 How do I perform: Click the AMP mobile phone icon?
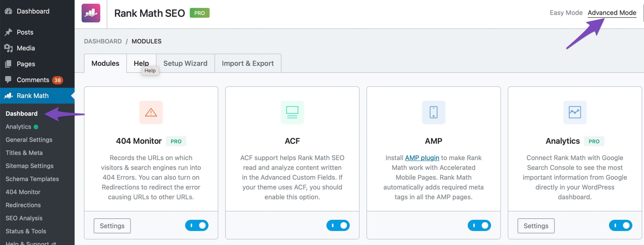click(x=433, y=112)
